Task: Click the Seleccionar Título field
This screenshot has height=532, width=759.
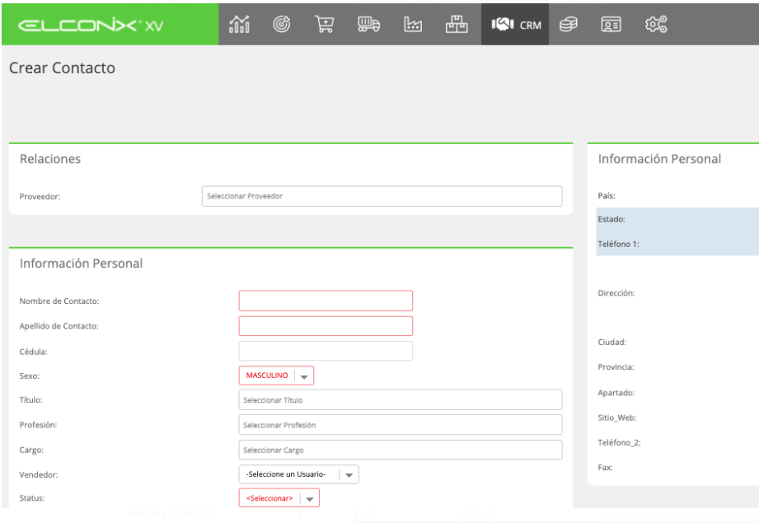Action: 401,400
